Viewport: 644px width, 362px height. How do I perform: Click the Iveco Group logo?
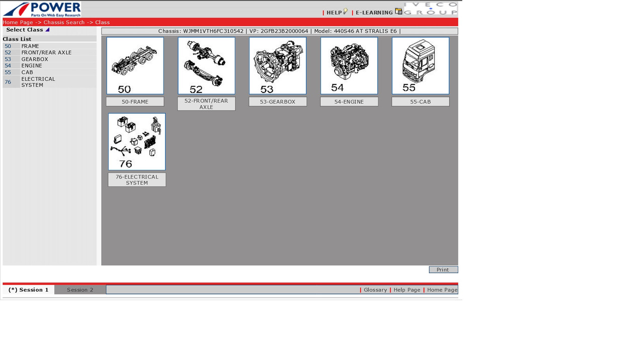431,9
